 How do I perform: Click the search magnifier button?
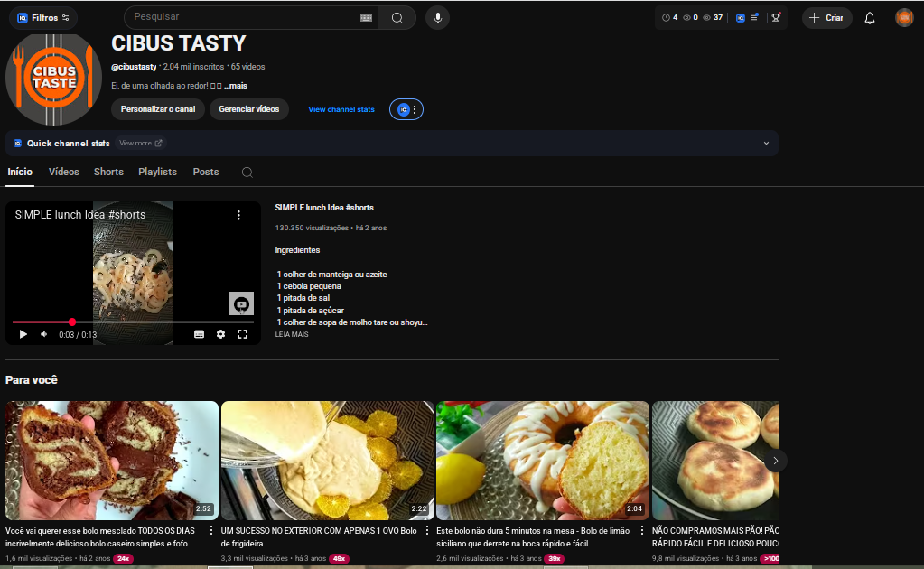(x=397, y=17)
